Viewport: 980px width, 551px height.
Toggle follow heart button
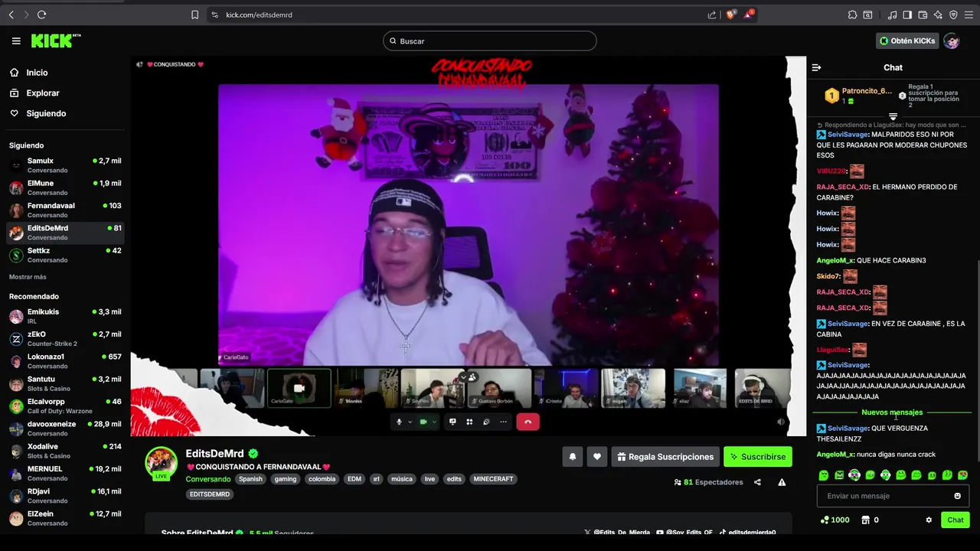tap(597, 457)
